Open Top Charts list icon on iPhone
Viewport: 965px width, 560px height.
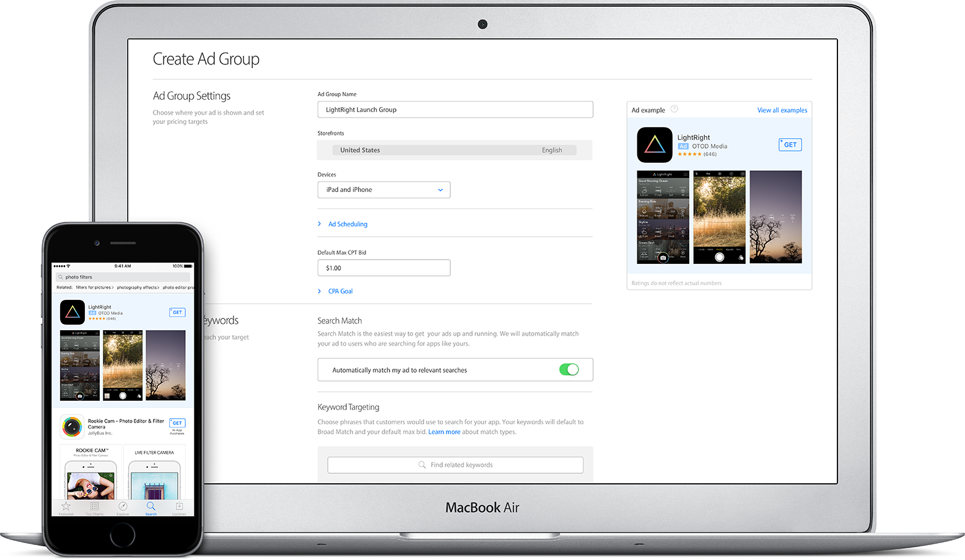[x=94, y=508]
